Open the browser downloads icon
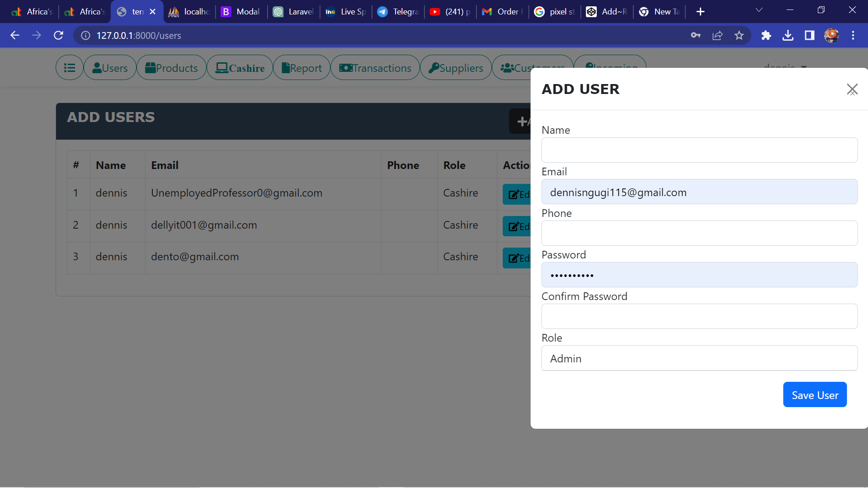 (x=788, y=35)
